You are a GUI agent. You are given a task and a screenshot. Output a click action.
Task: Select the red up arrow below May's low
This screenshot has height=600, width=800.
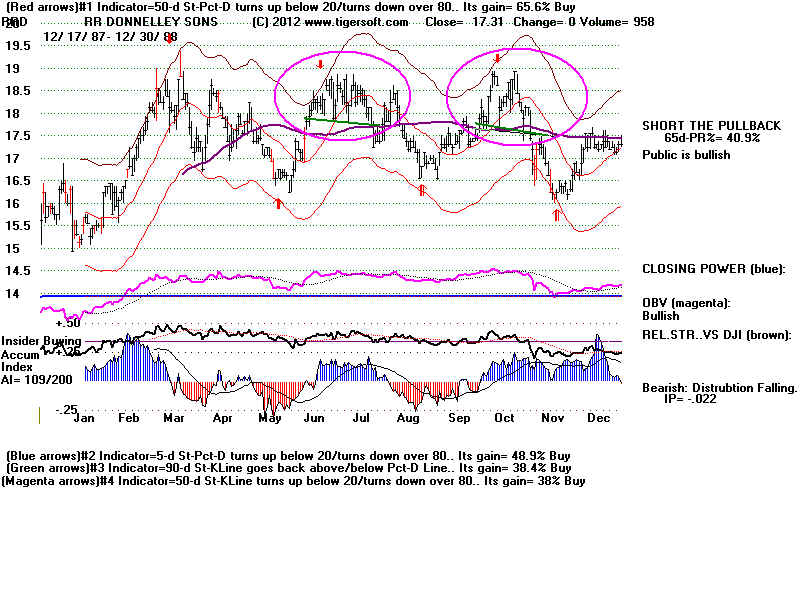tap(279, 203)
